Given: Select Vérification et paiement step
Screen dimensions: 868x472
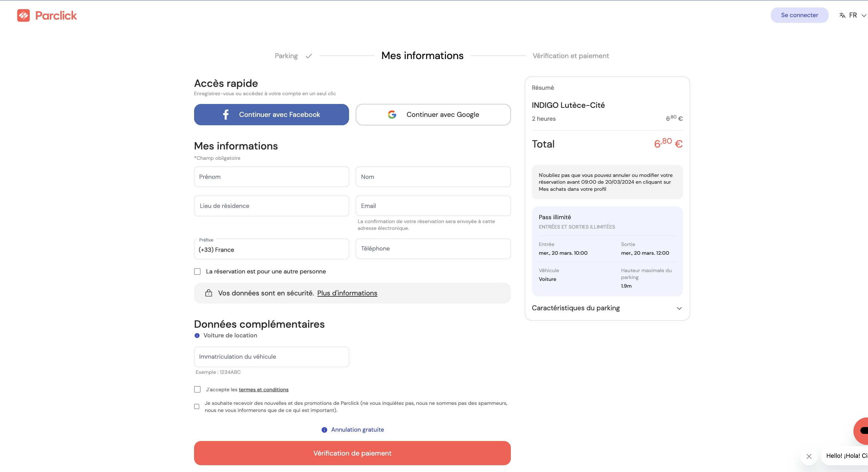Looking at the screenshot, I should [571, 56].
